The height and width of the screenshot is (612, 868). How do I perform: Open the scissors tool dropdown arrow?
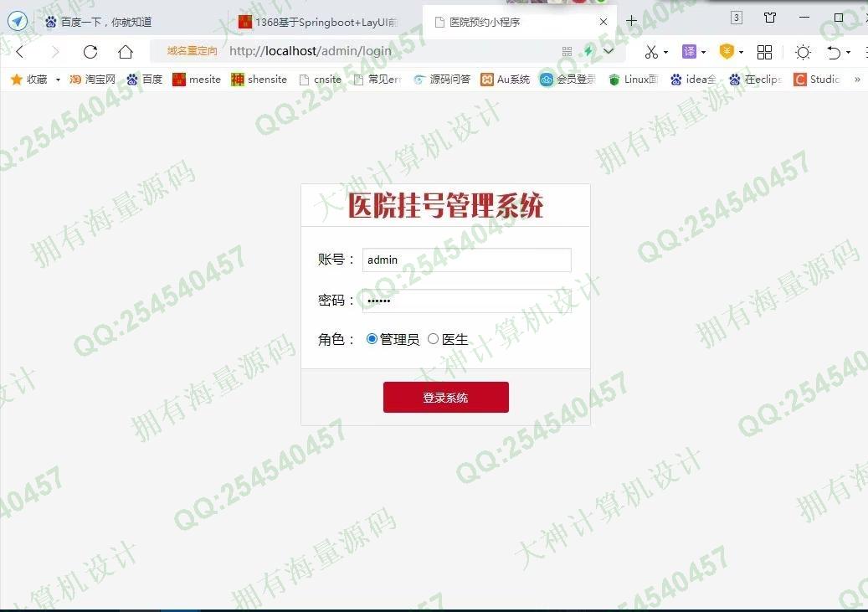point(666,53)
